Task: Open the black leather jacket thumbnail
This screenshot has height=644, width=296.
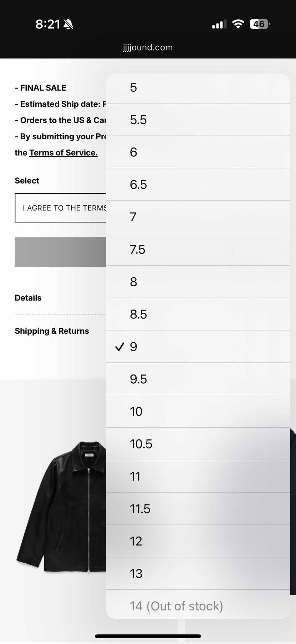Action: 62,507
